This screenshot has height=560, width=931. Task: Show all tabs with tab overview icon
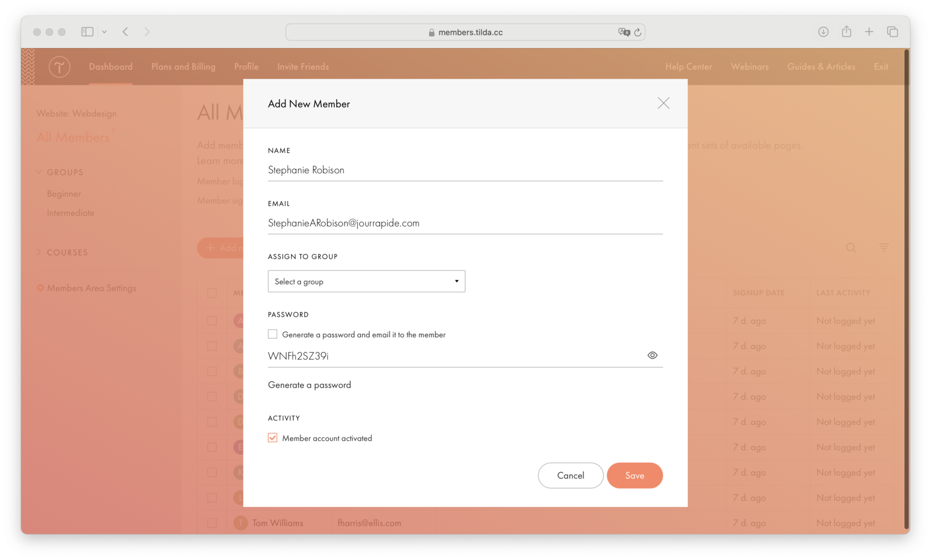coord(893,32)
